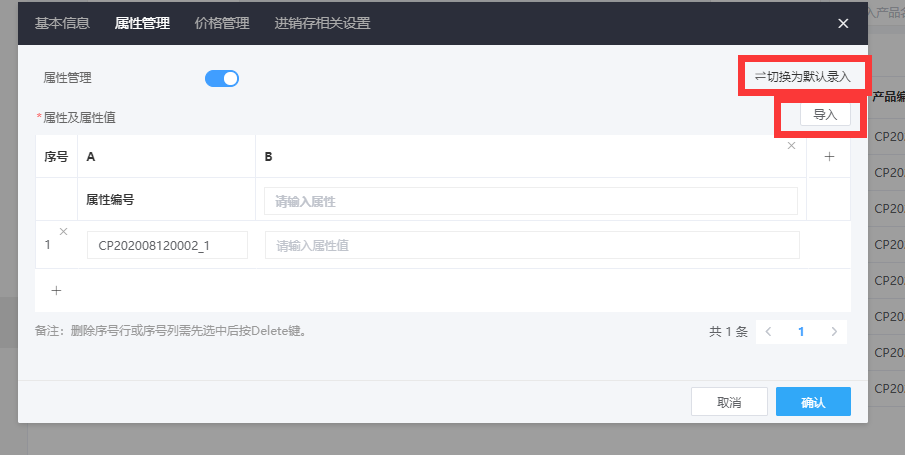Click 切换为默认录入 button

point(802,77)
